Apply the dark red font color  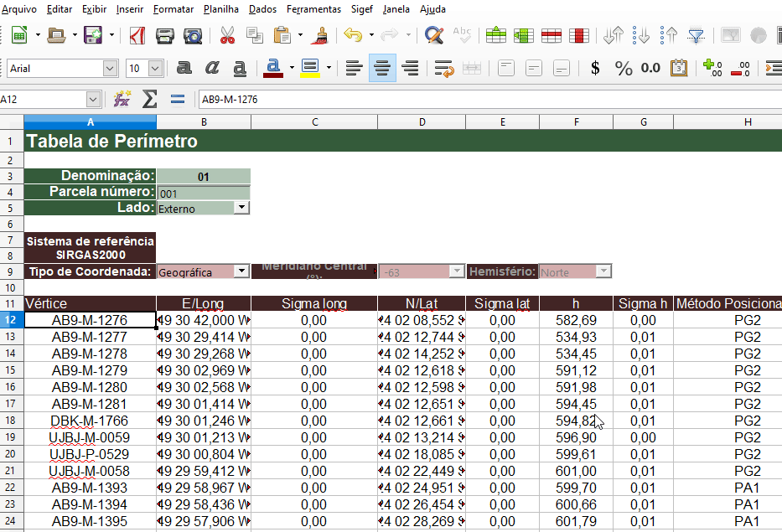(x=273, y=68)
